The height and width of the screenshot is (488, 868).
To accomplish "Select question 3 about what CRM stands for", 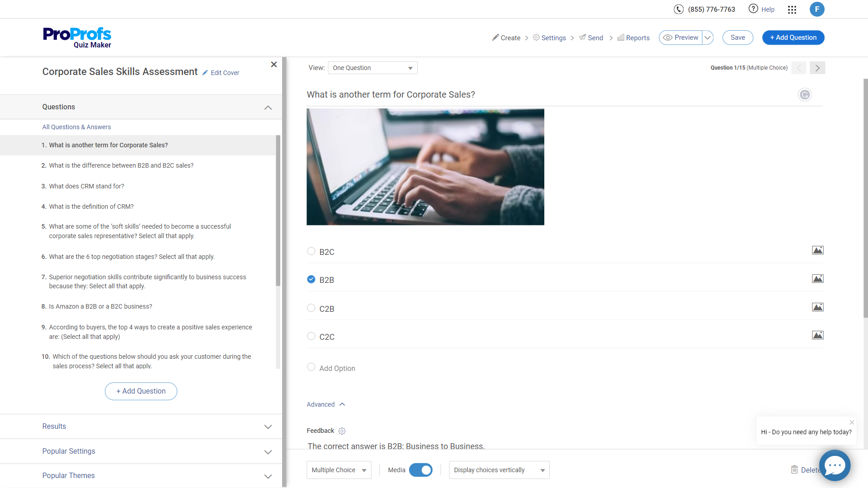I will coord(86,186).
